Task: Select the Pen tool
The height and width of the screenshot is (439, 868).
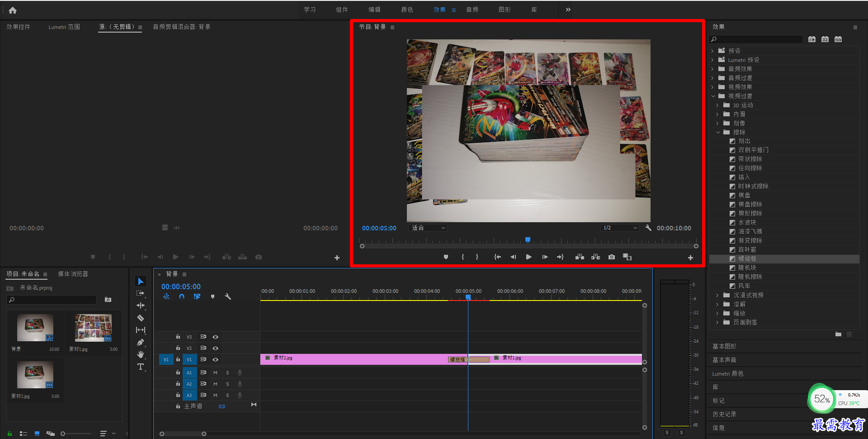Action: click(x=141, y=342)
